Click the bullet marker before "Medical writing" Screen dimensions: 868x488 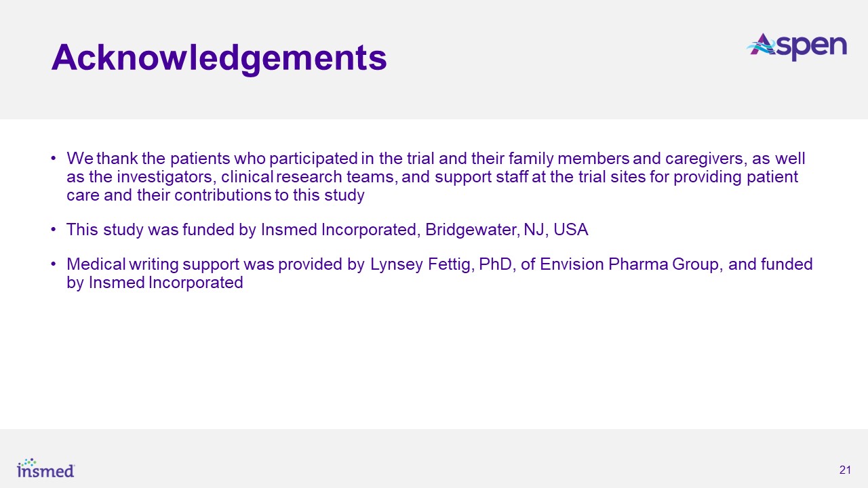click(x=54, y=264)
